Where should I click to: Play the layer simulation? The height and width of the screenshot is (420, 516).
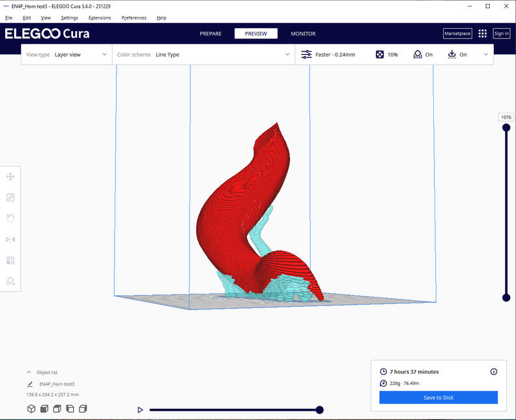(140, 410)
